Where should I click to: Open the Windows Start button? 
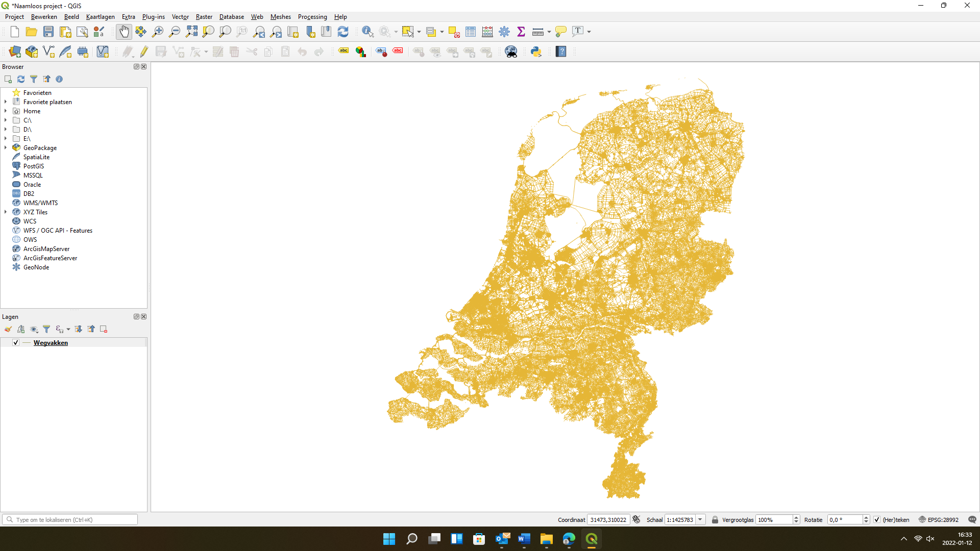pyautogui.click(x=389, y=539)
